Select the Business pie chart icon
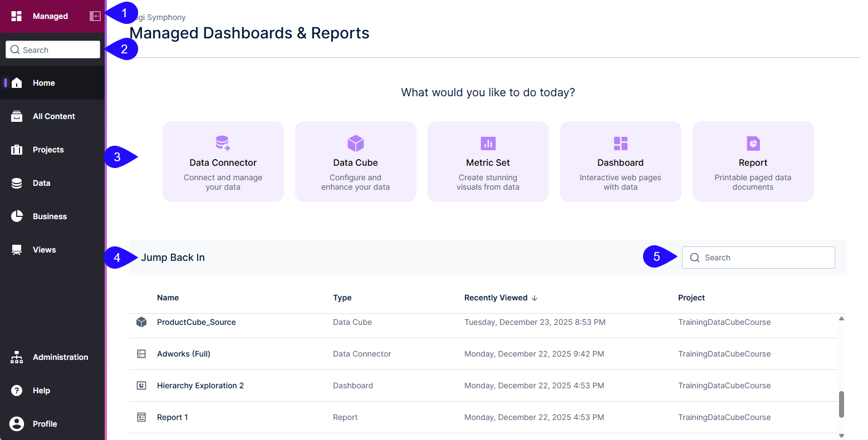 (17, 216)
